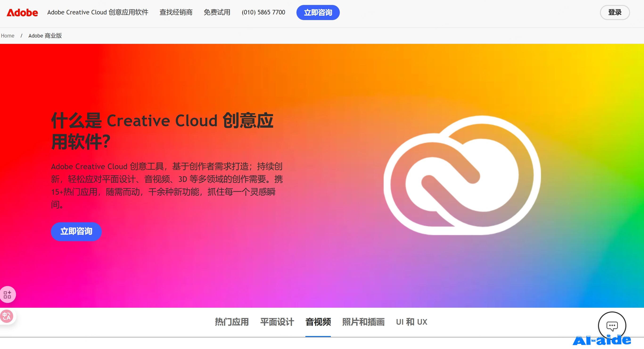This screenshot has width=644, height=349.
Task: Select the 音视频 tab
Action: pyautogui.click(x=318, y=322)
